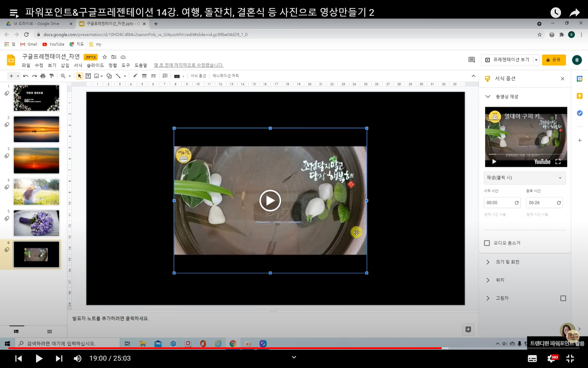Click the move to folder icon
Viewport: 588px width, 368px height.
click(x=114, y=57)
